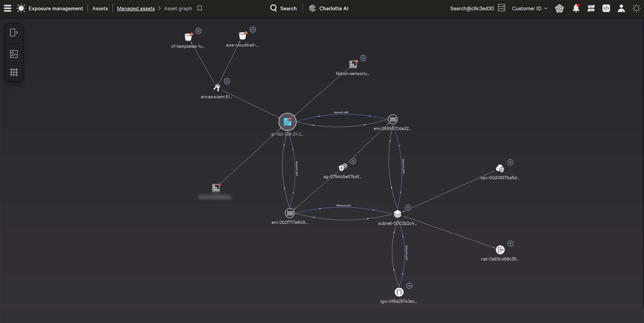Expand the vpc-02d0837ba5d plus button
This screenshot has height=323, width=644.
(510, 162)
